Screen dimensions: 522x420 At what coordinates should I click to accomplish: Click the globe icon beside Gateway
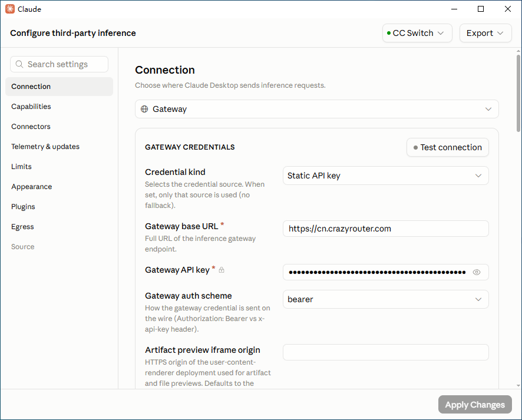144,109
